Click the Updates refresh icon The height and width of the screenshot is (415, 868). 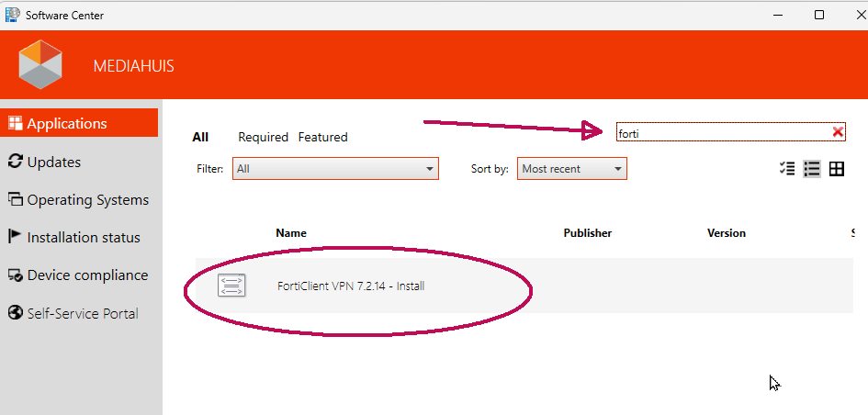pyautogui.click(x=15, y=162)
